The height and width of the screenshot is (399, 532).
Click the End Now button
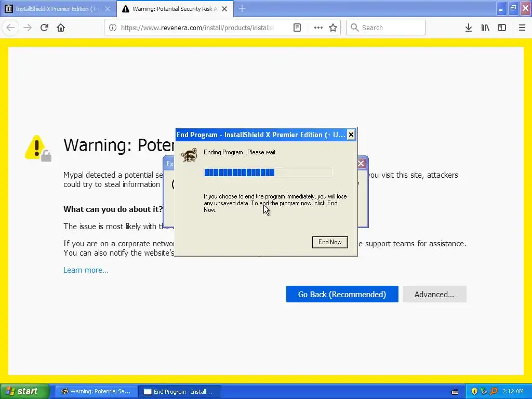tap(330, 242)
